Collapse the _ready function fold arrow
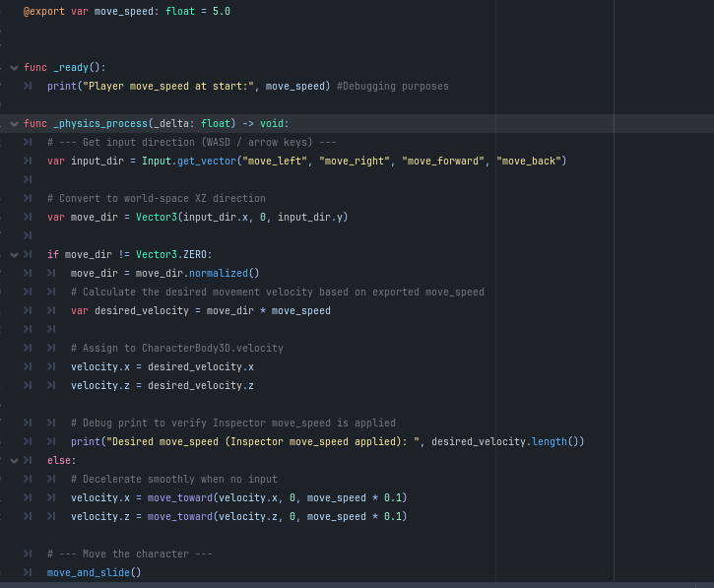This screenshot has width=714, height=588. [14, 68]
